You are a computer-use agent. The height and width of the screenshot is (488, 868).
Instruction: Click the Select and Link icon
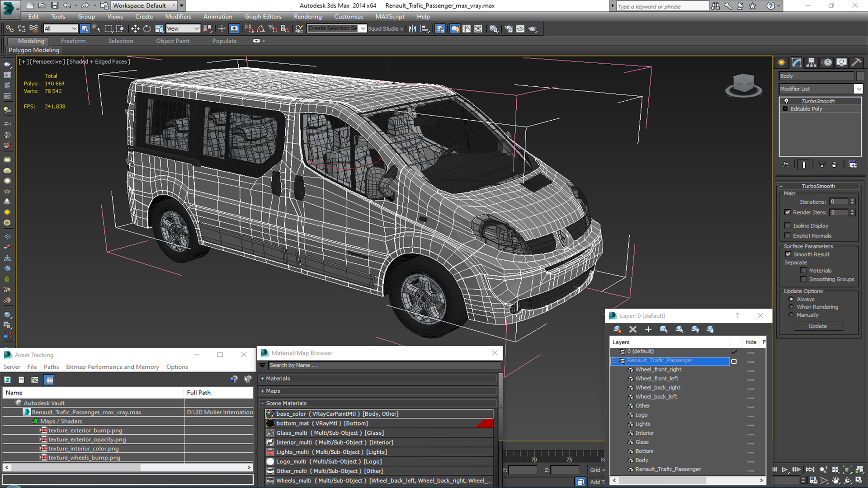9,28
